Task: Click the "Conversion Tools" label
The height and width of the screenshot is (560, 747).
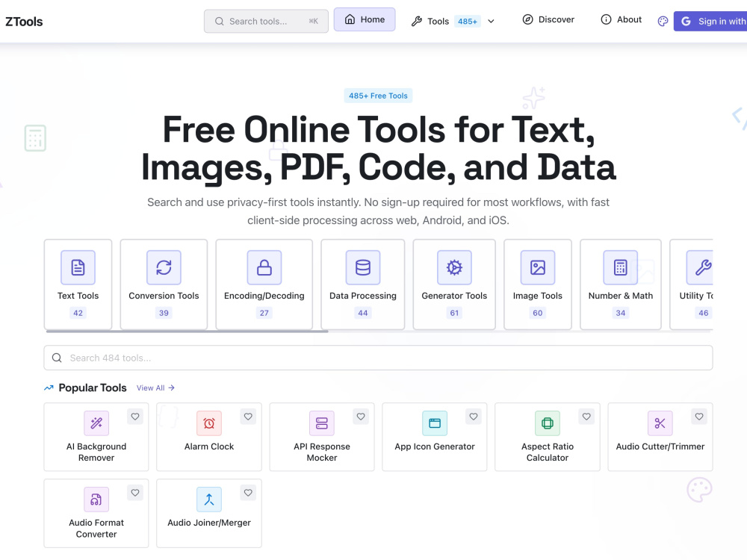Action: 164,296
